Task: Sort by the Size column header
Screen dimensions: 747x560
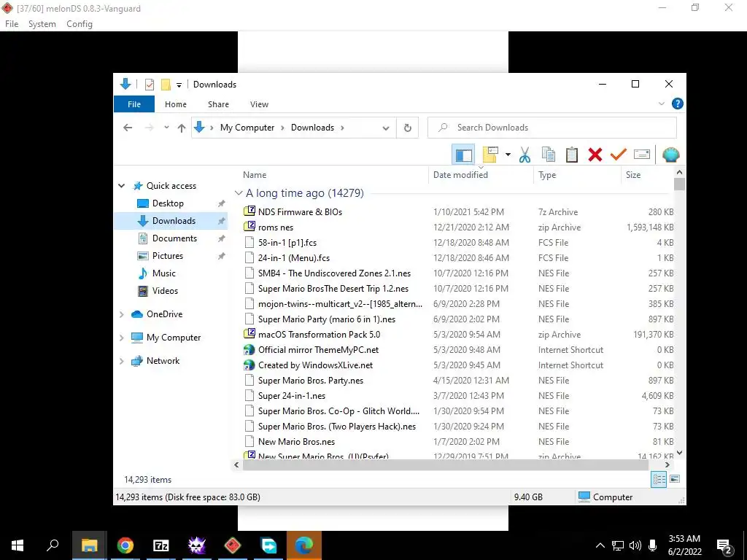Action: [648, 175]
